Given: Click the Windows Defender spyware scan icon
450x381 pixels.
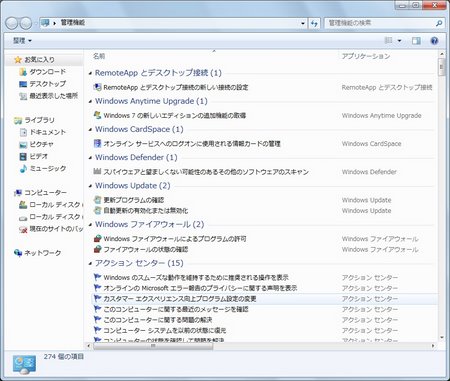Looking at the screenshot, I should click(x=97, y=172).
